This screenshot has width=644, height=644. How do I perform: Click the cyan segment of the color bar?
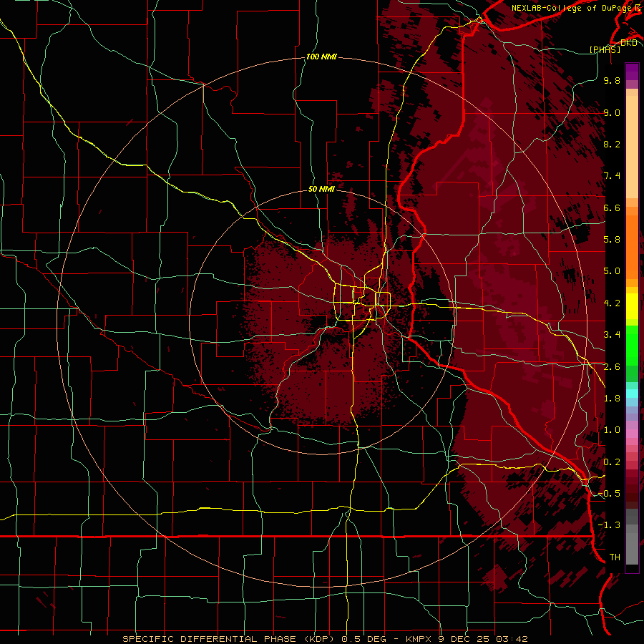(632, 394)
